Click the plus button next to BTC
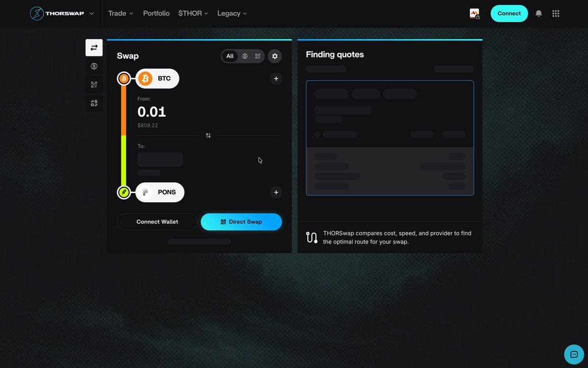The height and width of the screenshot is (368, 588). 276,79
